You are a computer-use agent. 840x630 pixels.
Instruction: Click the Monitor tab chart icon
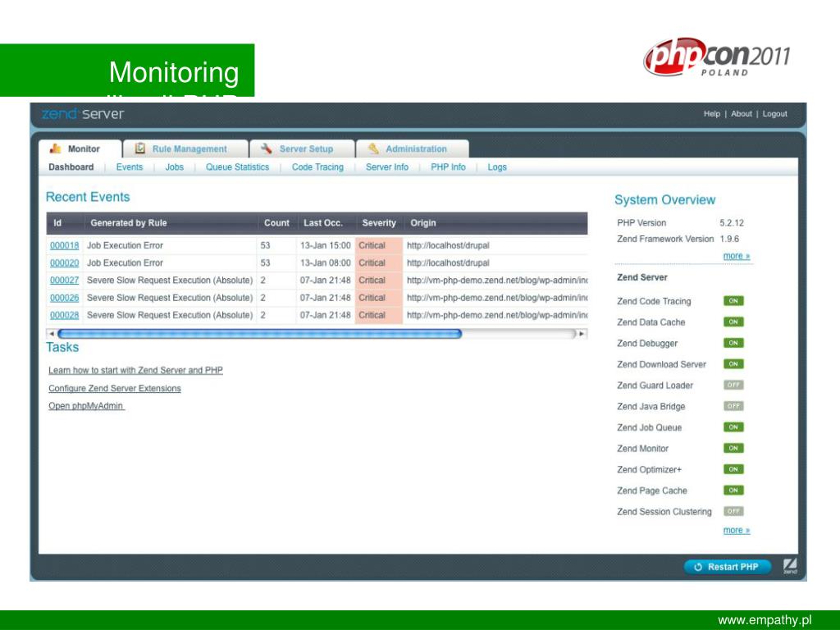point(56,148)
